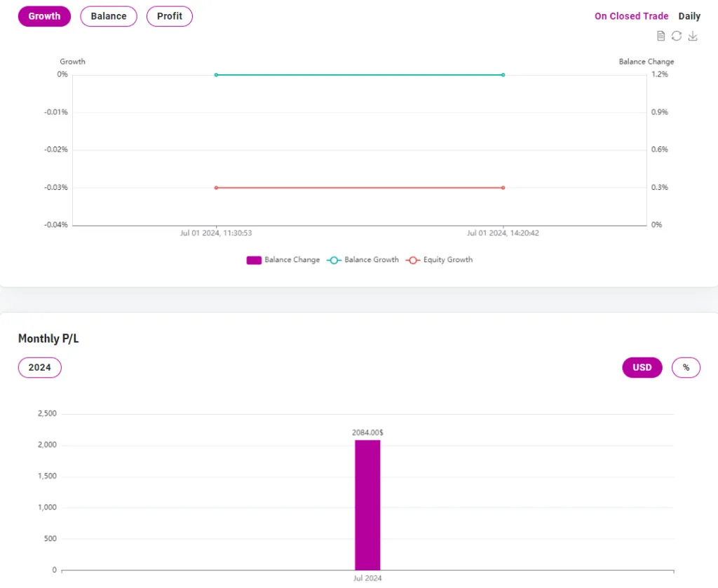This screenshot has height=588, width=718.
Task: Select the percent symbol icon for Monthly P/L
Action: pyautogui.click(x=686, y=367)
